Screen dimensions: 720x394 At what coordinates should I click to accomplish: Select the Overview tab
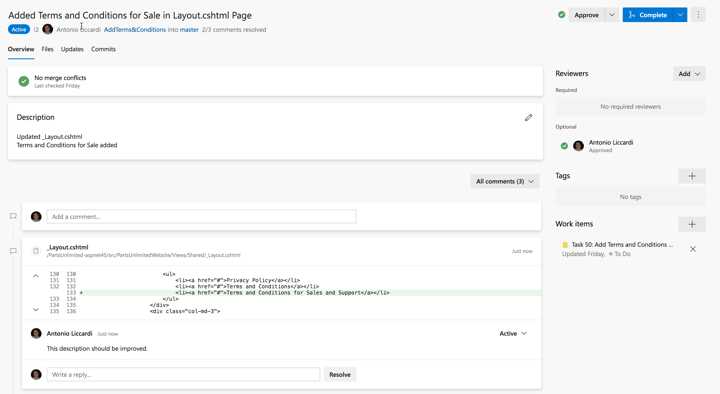pyautogui.click(x=21, y=49)
